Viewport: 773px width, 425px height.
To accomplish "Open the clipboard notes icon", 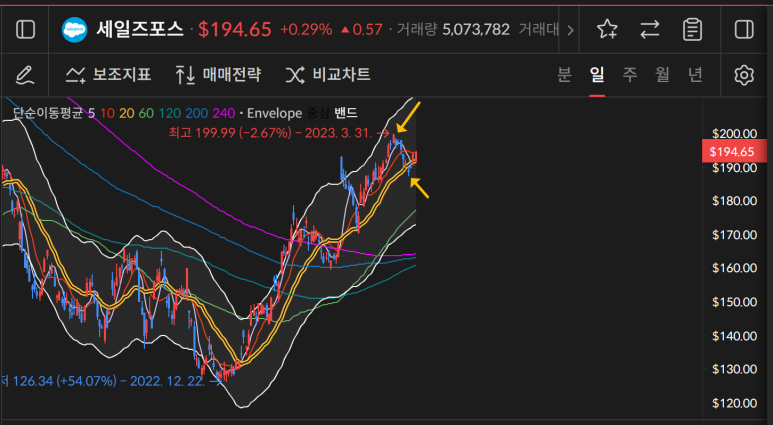I will click(692, 30).
